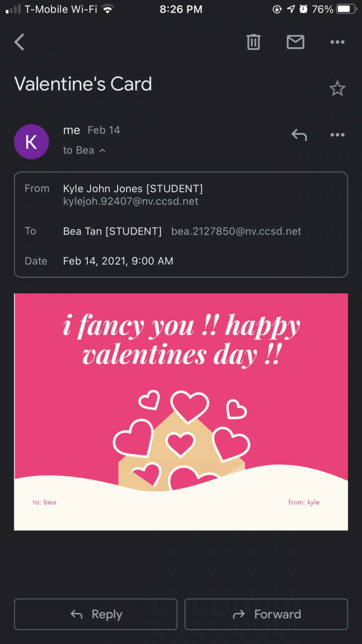Star the Valentine's Card email
The height and width of the screenshot is (644, 362).
337,89
